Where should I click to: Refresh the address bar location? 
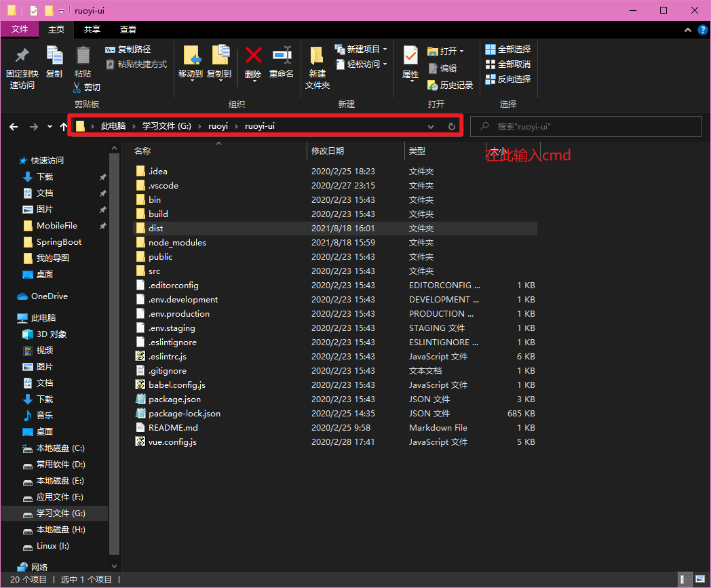coord(452,127)
